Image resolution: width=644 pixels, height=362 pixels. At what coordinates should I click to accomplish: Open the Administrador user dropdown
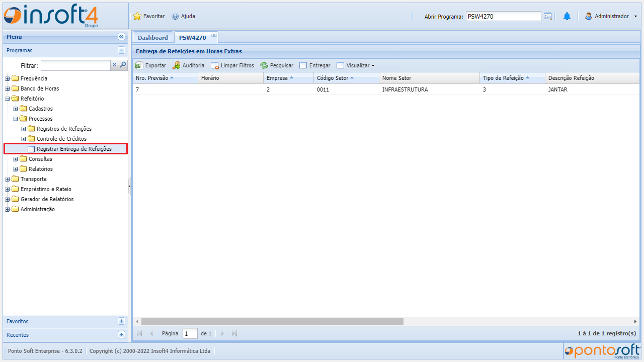(611, 17)
